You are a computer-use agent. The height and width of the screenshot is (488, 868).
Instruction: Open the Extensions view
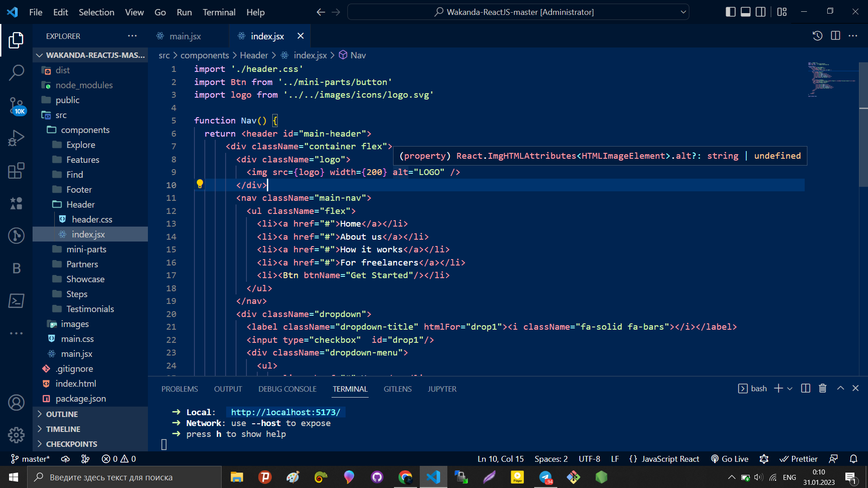coord(16,171)
